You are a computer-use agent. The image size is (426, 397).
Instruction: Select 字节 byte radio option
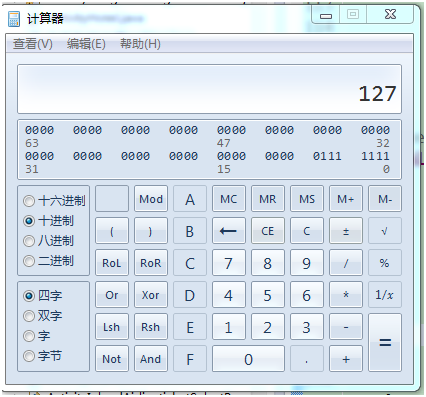coord(43,356)
